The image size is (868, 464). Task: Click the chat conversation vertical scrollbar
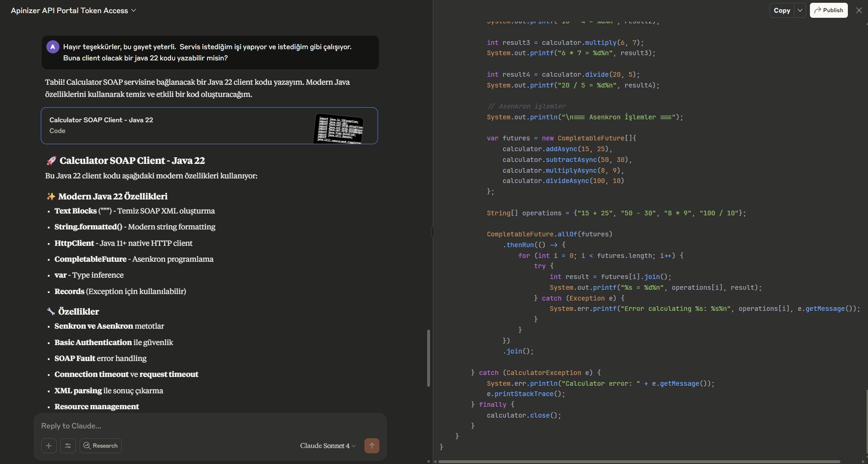(428, 358)
